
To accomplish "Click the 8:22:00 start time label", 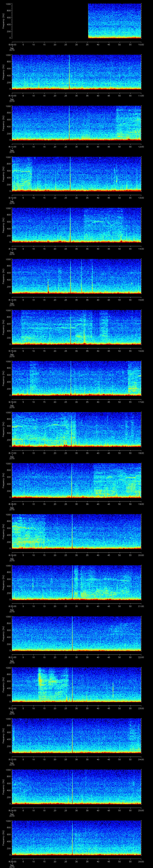I will point(12,708).
